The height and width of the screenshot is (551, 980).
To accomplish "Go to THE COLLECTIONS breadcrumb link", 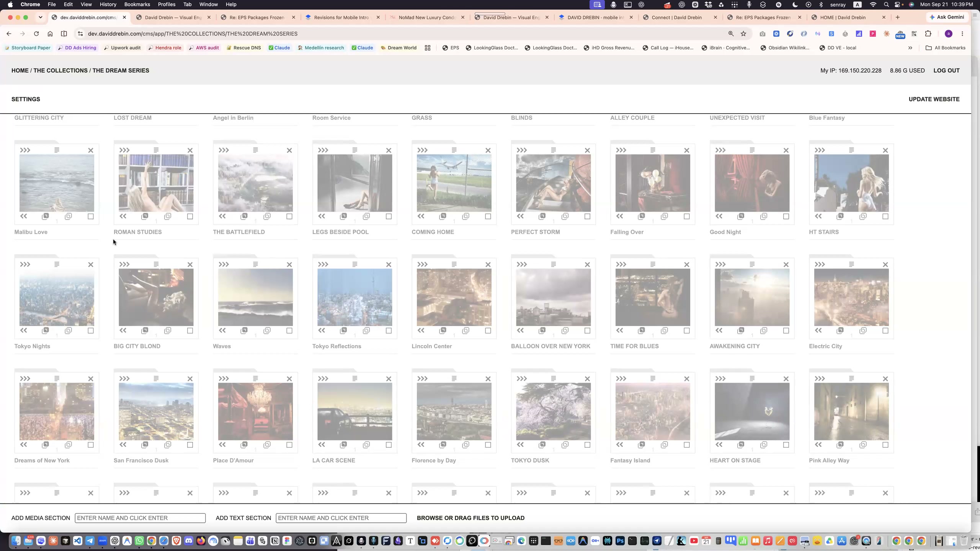I will pyautogui.click(x=60, y=70).
